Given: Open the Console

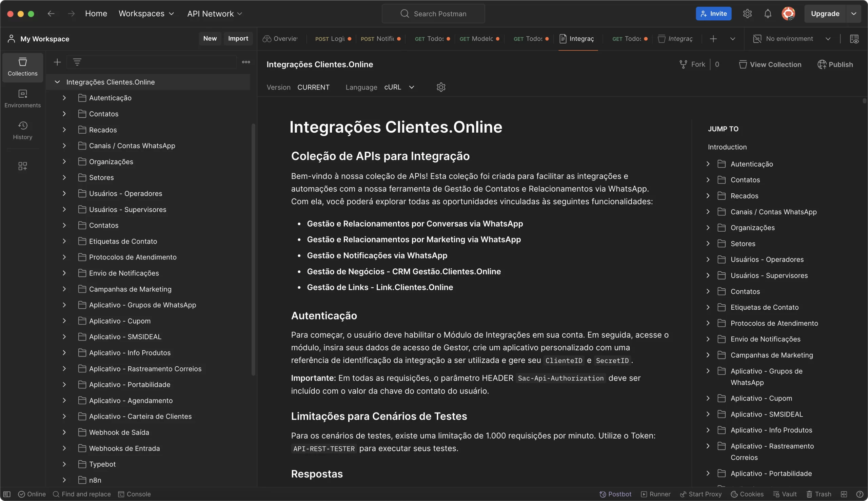Looking at the screenshot, I should pos(135,494).
